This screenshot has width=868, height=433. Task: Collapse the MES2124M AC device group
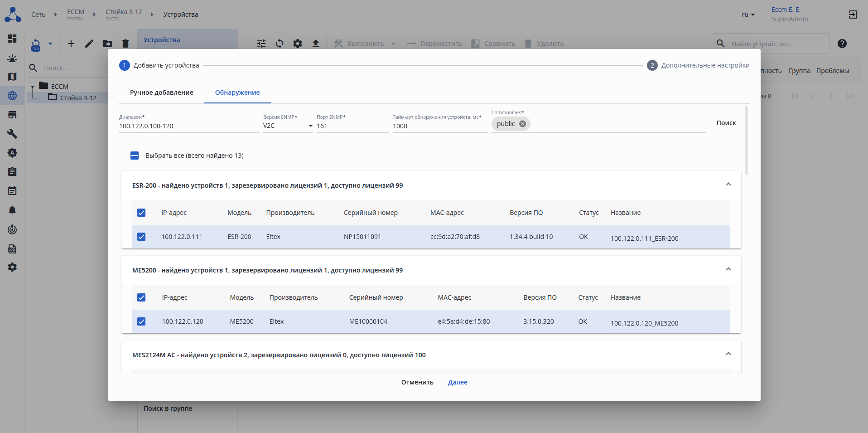point(728,354)
